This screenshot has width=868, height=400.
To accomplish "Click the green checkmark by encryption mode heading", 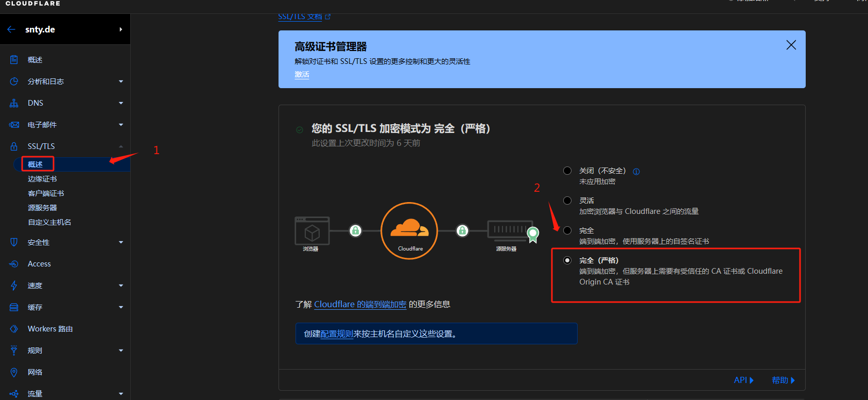I will pyautogui.click(x=300, y=129).
